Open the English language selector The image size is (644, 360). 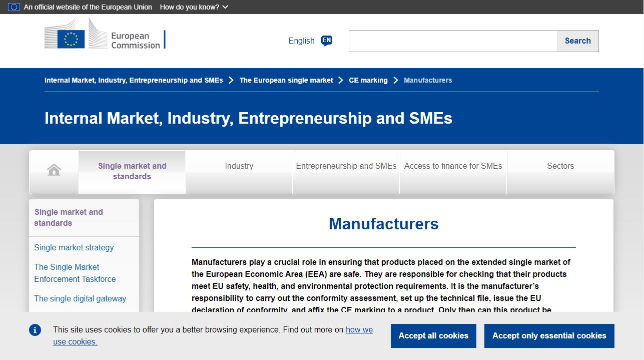point(301,41)
